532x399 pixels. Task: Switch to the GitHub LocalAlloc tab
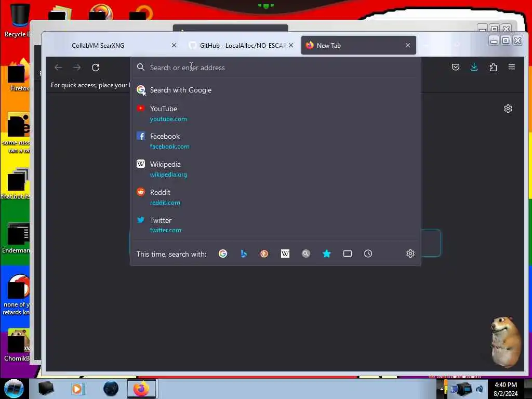click(x=241, y=46)
